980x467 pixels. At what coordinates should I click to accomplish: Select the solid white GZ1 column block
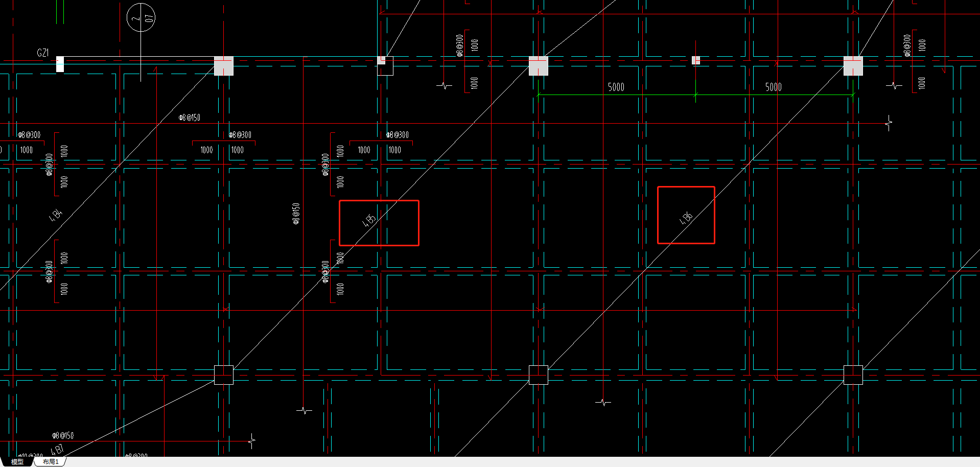click(x=60, y=64)
